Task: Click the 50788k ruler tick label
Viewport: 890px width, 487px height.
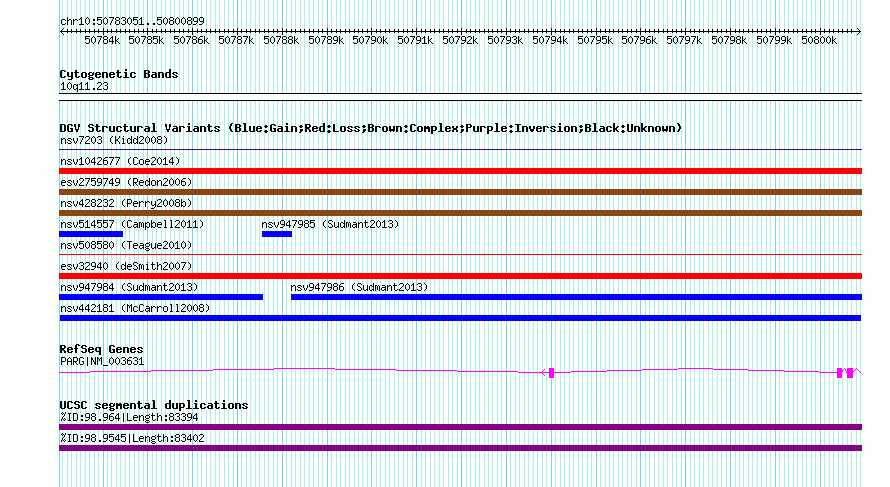Action: pyautogui.click(x=281, y=40)
